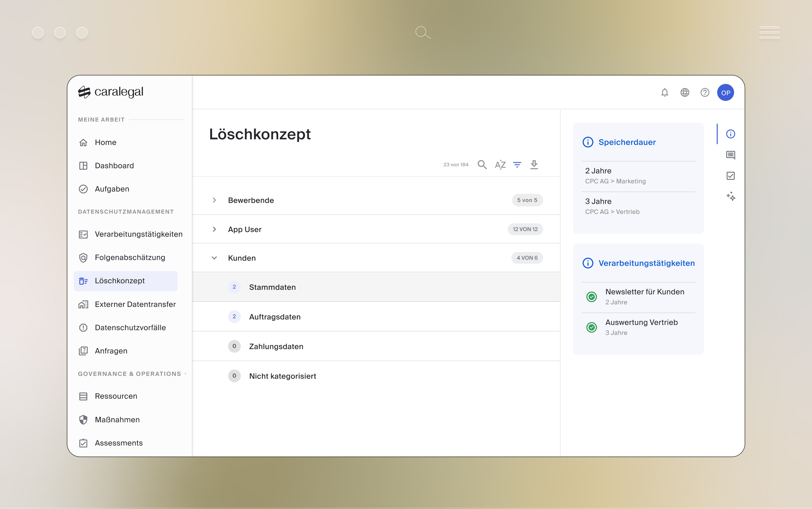
Task: Click the Maßnahmen shield icon
Action: pos(83,419)
